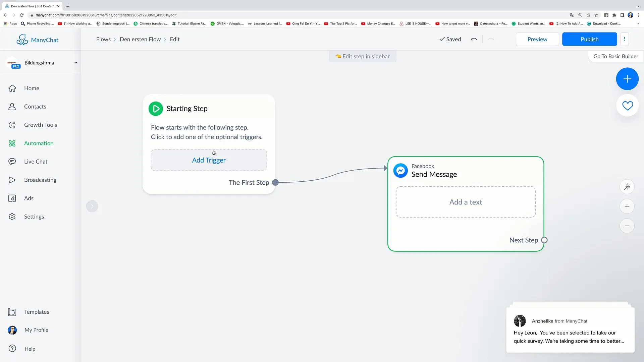Open the Home sidebar icon
This screenshot has width=644, height=362.
[12, 88]
